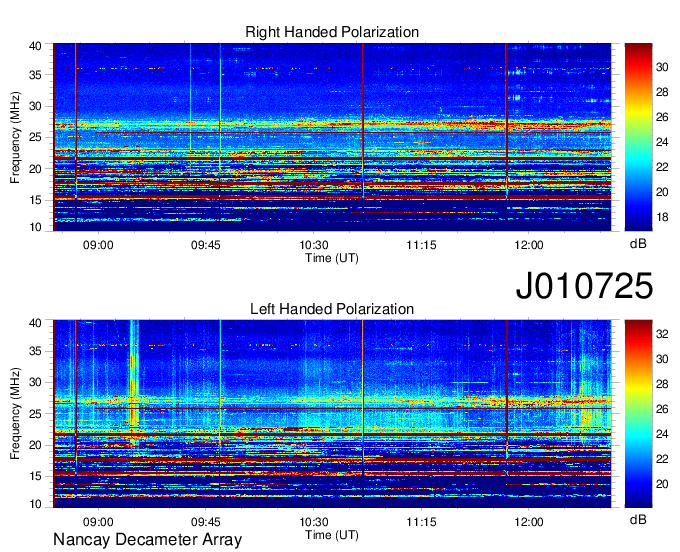680x552 pixels.
Task: Click the 20 value on bottom dB scale
Action: click(x=662, y=484)
